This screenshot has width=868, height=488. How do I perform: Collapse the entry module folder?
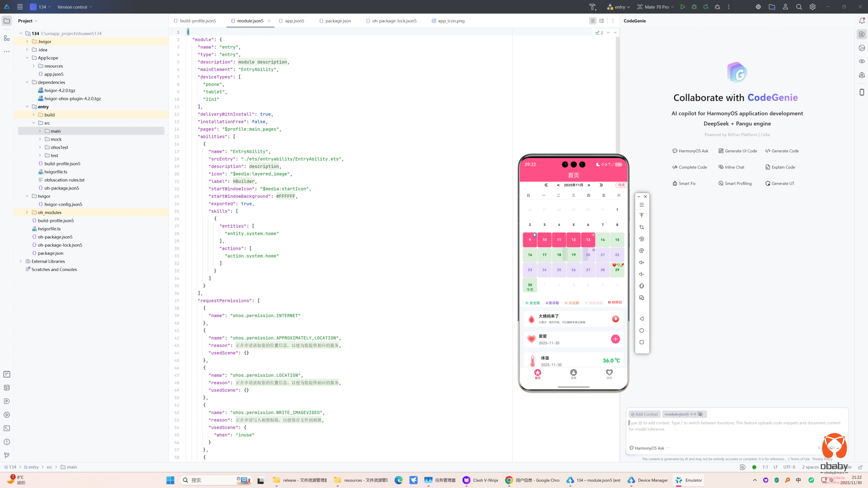27,107
